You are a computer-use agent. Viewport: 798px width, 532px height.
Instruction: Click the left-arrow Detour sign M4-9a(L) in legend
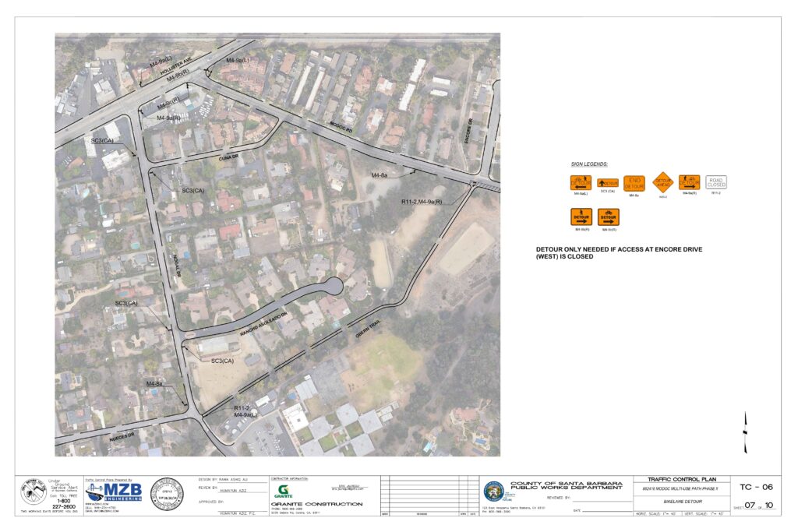(581, 183)
